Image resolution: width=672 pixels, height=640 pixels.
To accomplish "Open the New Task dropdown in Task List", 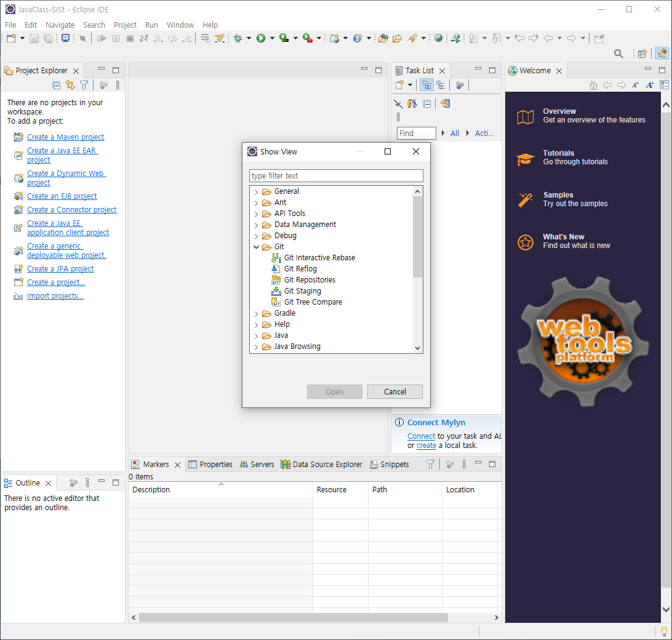I will pyautogui.click(x=410, y=85).
